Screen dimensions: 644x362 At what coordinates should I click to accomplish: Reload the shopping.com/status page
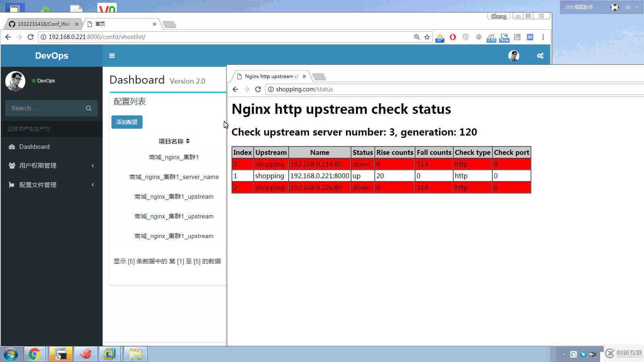click(258, 89)
